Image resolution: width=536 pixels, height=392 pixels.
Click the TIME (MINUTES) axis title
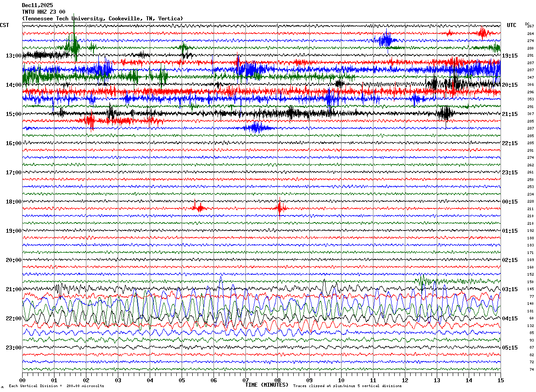click(267, 385)
